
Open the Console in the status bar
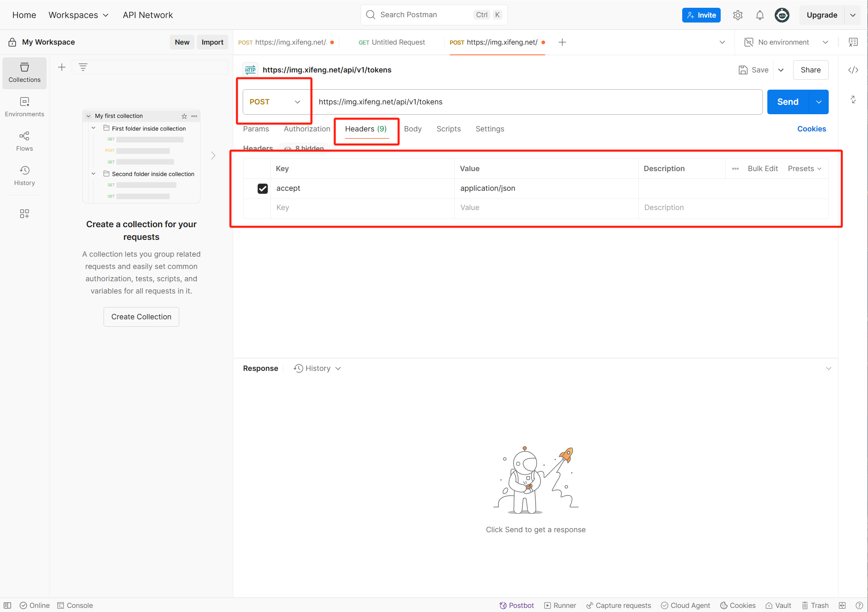tap(75, 605)
